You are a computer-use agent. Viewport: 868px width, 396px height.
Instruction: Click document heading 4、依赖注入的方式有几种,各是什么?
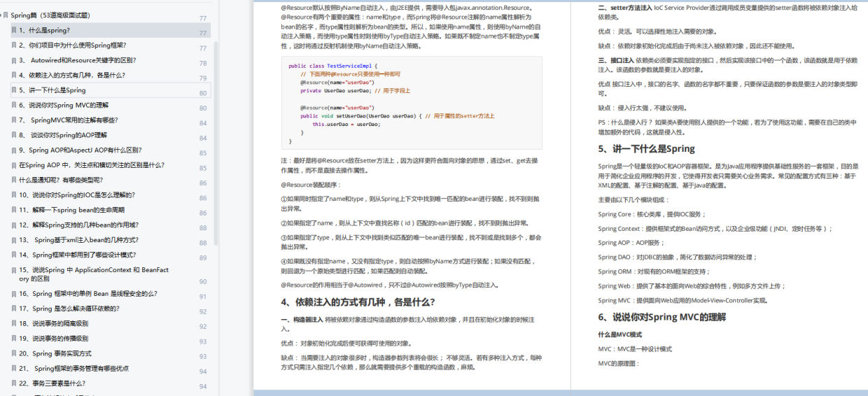358,302
